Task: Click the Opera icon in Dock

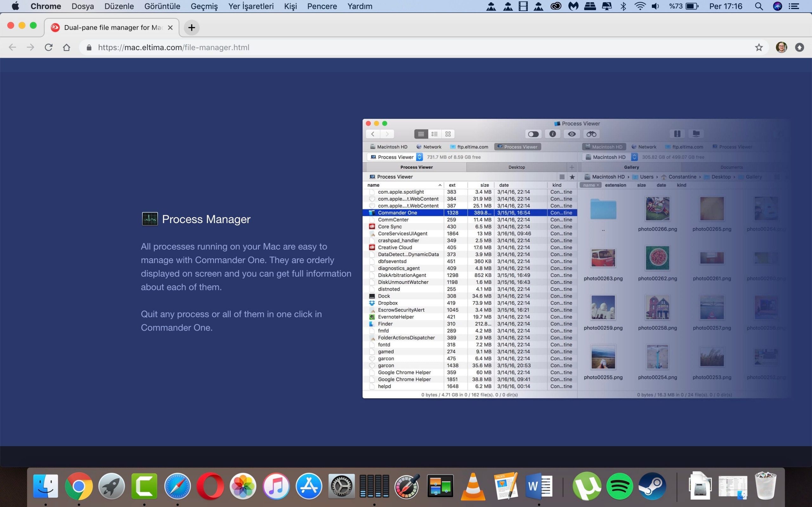Action: click(x=210, y=486)
